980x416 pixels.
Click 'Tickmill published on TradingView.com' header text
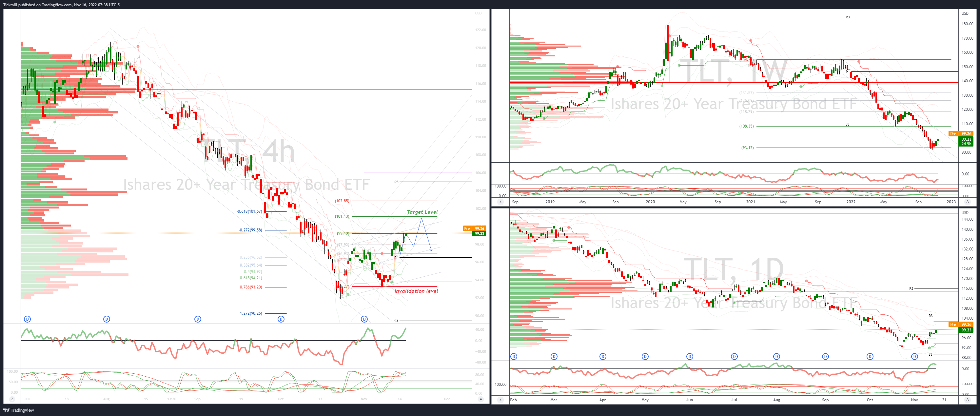(38, 5)
